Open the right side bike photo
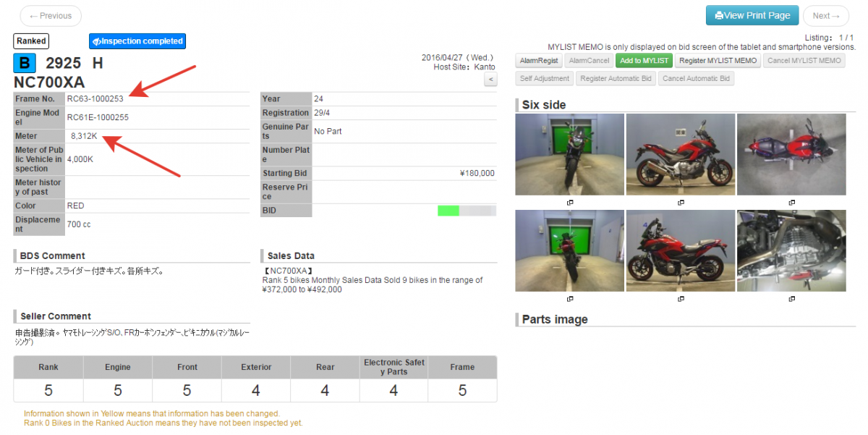This screenshot has width=868, height=435. (x=681, y=154)
